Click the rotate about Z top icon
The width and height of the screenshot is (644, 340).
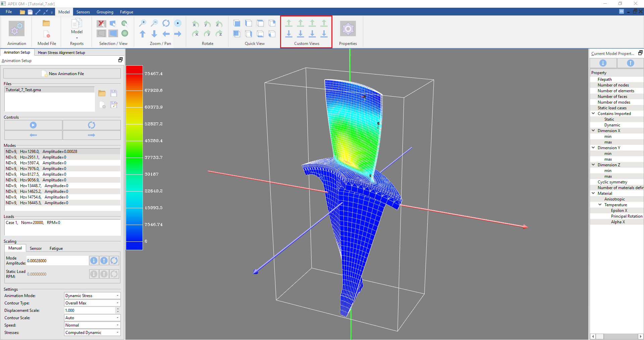click(x=219, y=24)
